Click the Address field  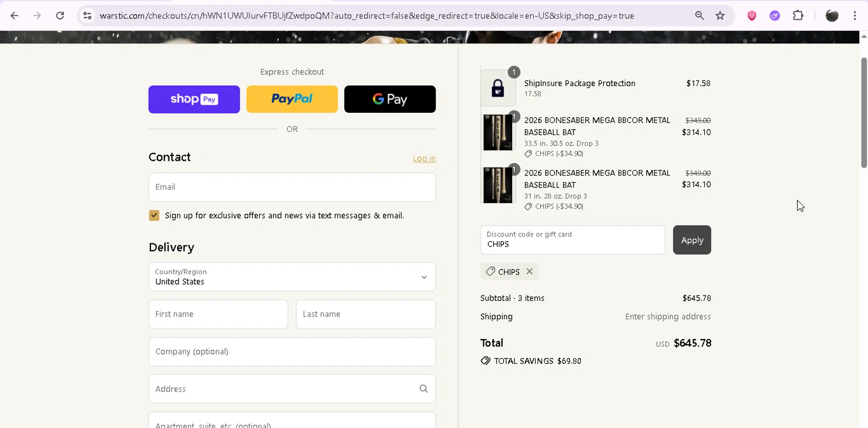point(292,389)
